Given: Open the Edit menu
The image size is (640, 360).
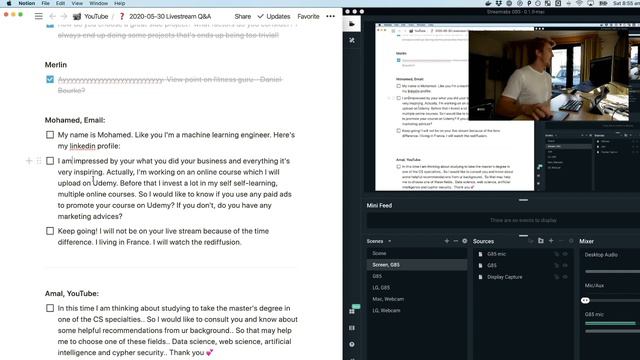Looking at the screenshot, I should tap(60, 3).
